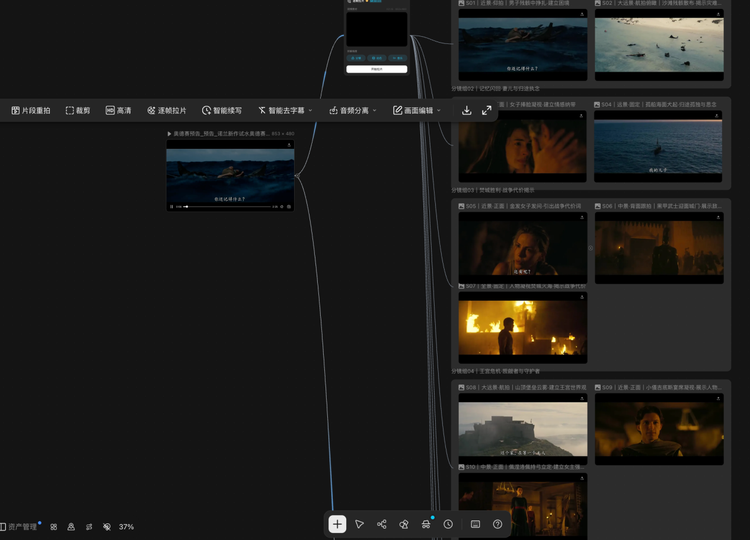The height and width of the screenshot is (540, 750).
Task: Select the S02 aerial beach wreckage thumbnail
Action: 659,45
